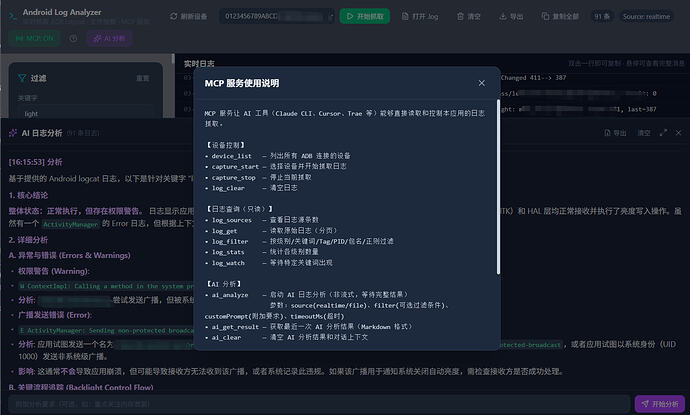Click the 实时日志 panel heading

199,64
